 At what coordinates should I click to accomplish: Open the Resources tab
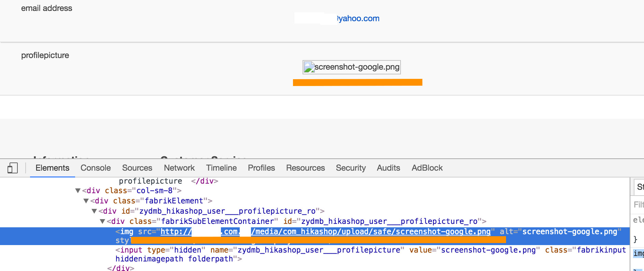305,168
